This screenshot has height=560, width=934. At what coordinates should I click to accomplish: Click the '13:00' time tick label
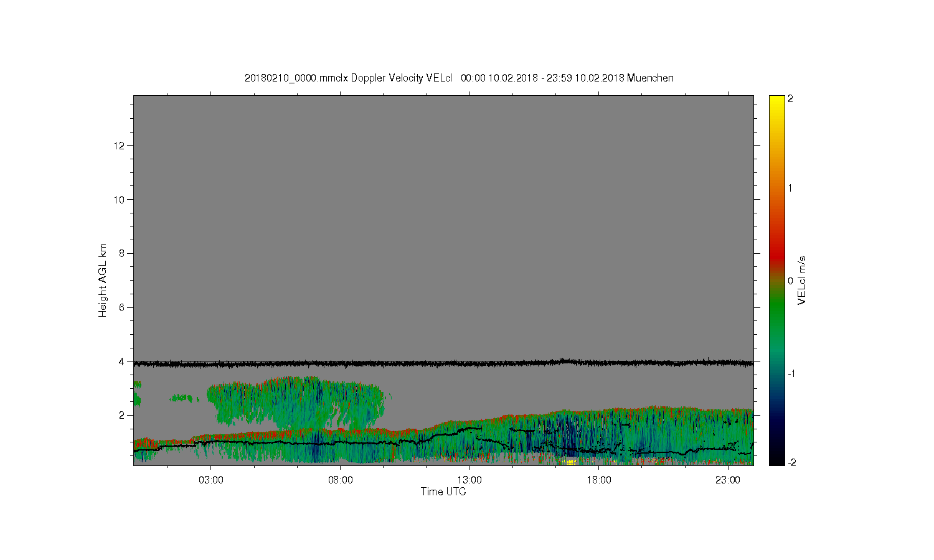(469, 480)
